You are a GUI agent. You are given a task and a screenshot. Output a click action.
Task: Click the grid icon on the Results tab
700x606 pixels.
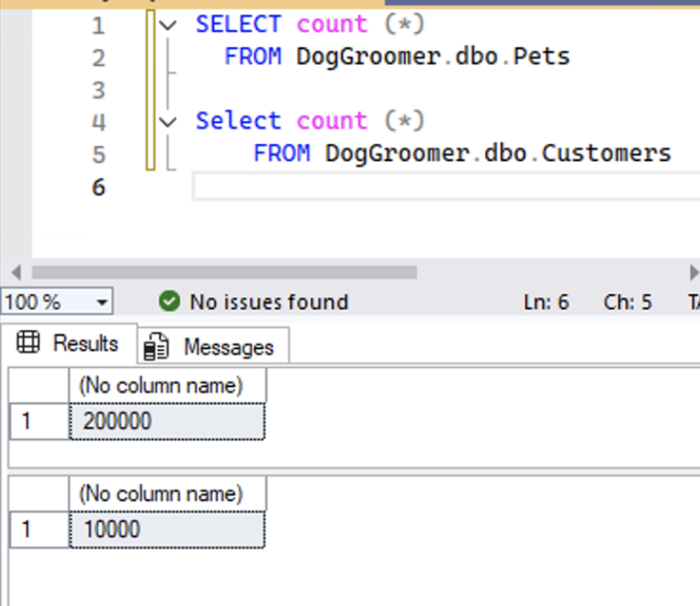click(x=29, y=343)
